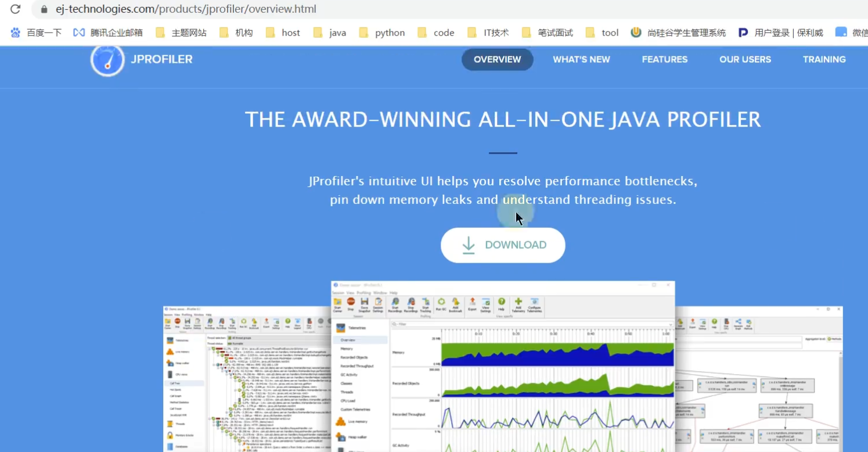This screenshot has width=868, height=452.
Task: Open the IT技术 bookmark folder
Action: pyautogui.click(x=488, y=33)
